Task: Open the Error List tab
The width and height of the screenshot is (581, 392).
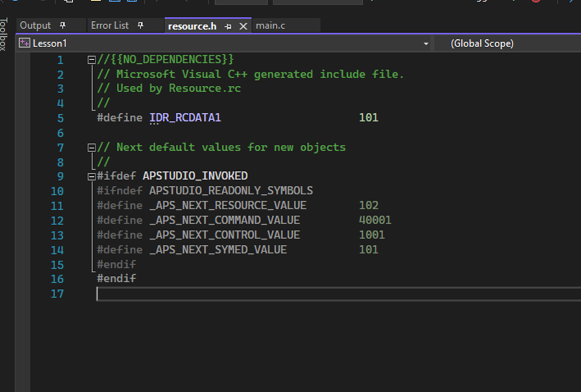Action: (x=110, y=26)
